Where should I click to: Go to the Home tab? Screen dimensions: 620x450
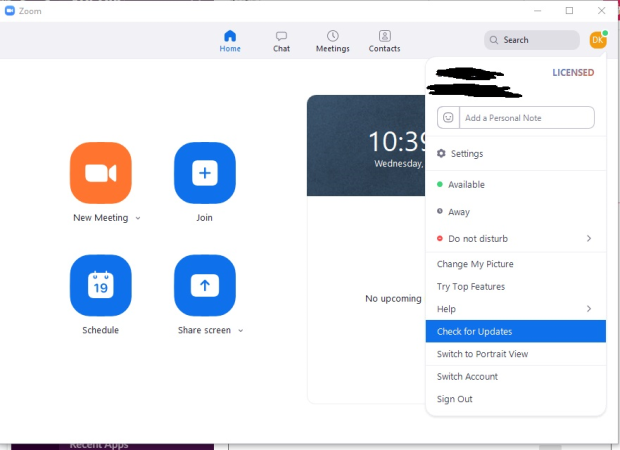point(230,41)
